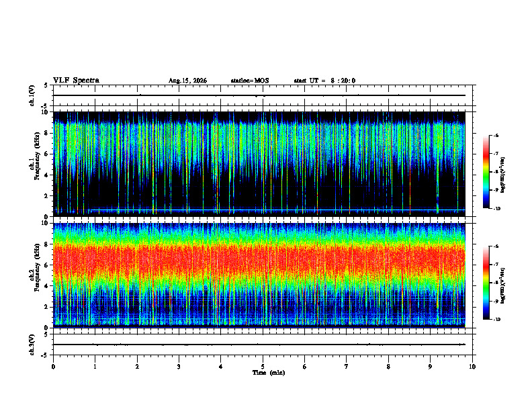Click time axis tick label "7"

click(347, 367)
